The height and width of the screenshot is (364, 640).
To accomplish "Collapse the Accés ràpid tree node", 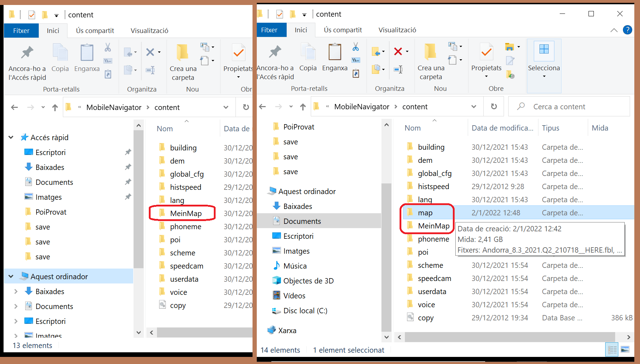I will click(x=11, y=137).
